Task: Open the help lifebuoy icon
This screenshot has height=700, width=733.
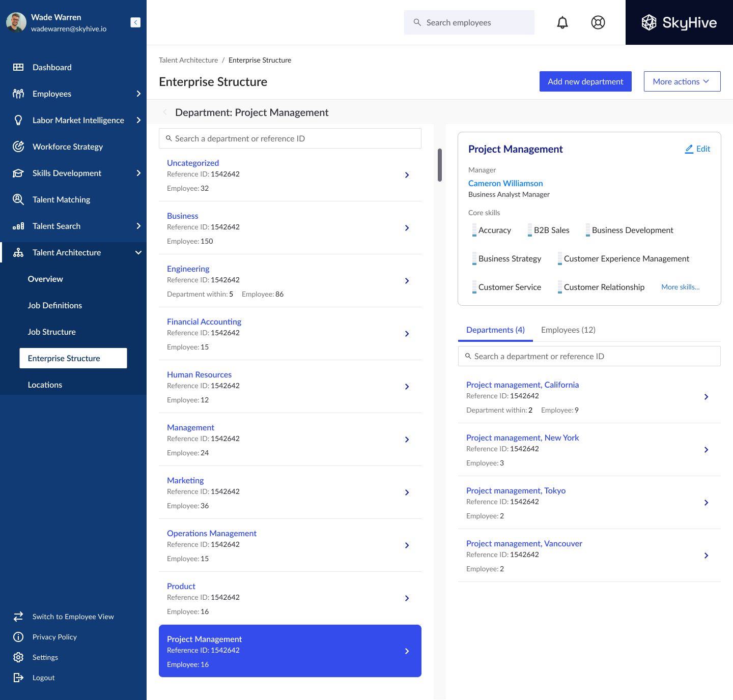Action: coord(598,22)
